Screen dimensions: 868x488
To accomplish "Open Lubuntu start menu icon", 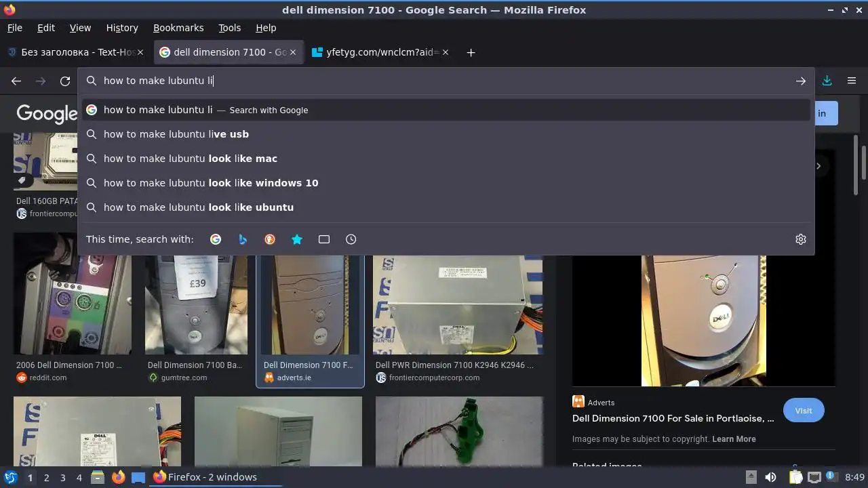I will coord(11,477).
